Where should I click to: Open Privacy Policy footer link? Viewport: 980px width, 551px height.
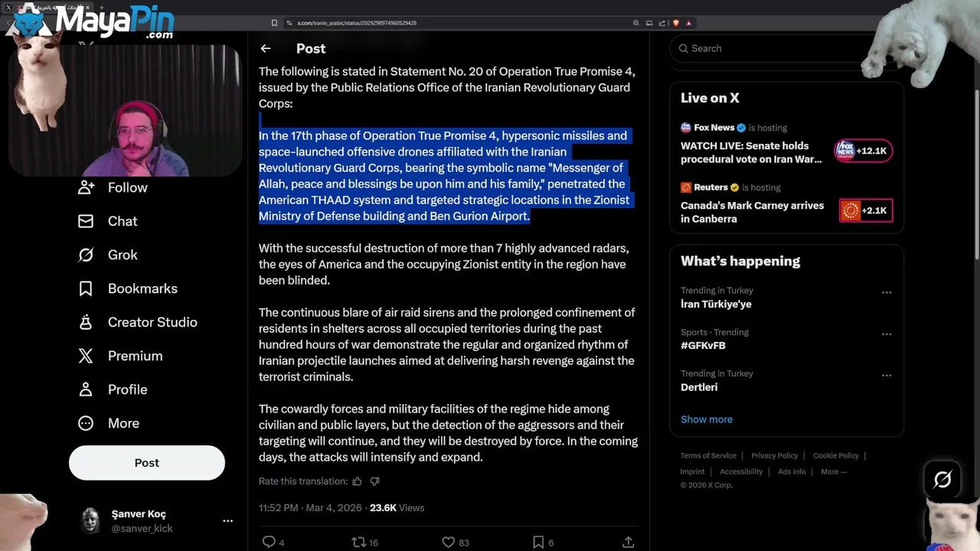point(774,455)
